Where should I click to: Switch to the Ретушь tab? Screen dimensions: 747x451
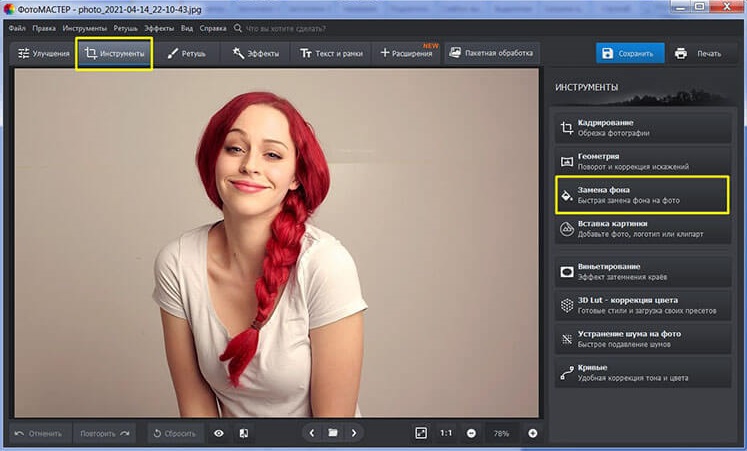click(x=186, y=53)
